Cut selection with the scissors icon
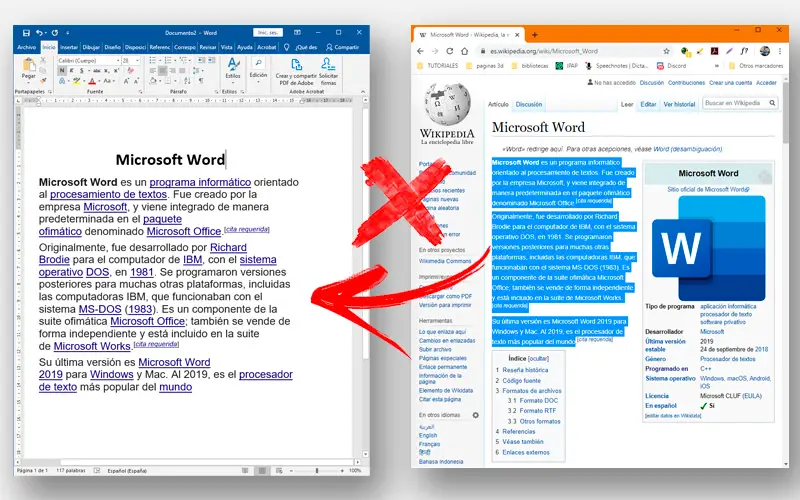Viewport: 800px width, 500px height. 43,60
